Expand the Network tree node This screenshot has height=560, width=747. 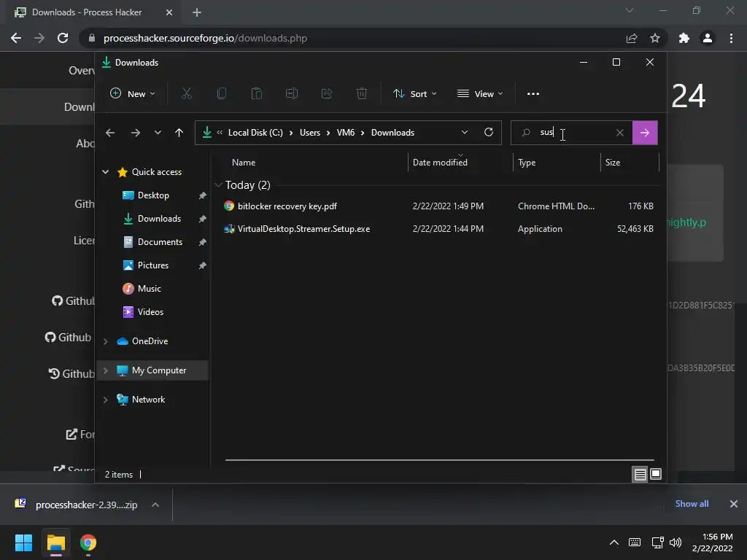click(105, 400)
